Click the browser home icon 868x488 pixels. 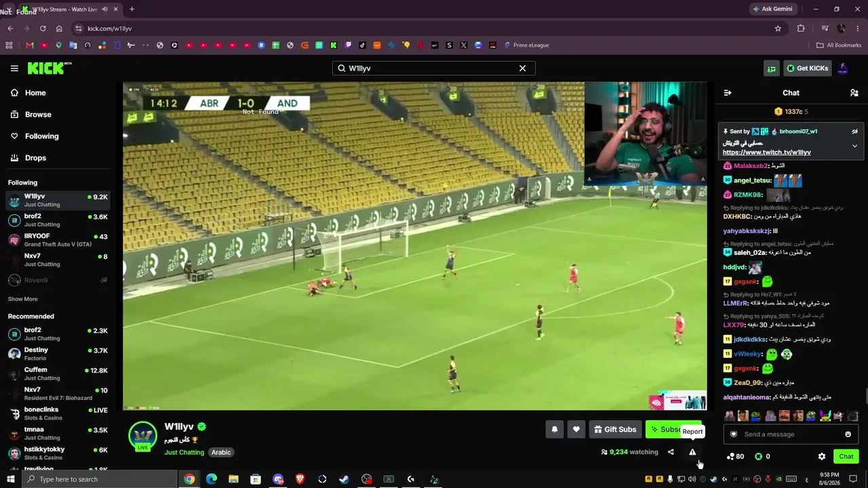coord(59,28)
